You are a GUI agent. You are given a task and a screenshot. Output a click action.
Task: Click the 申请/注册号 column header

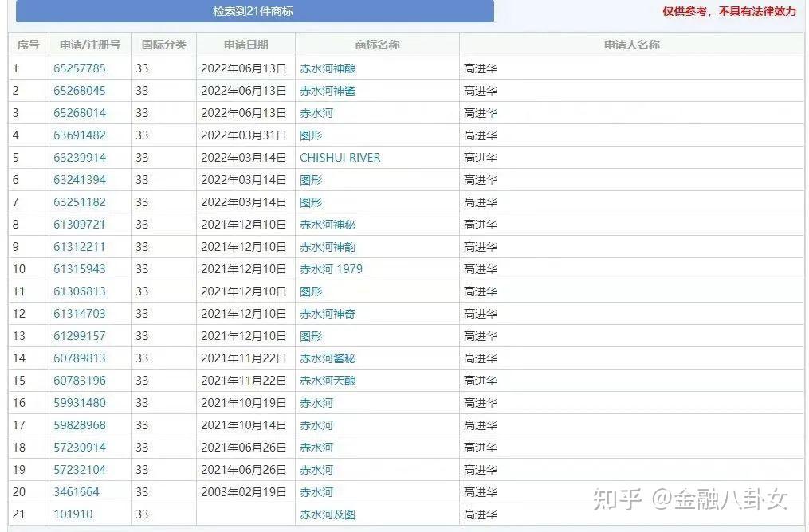(x=90, y=45)
